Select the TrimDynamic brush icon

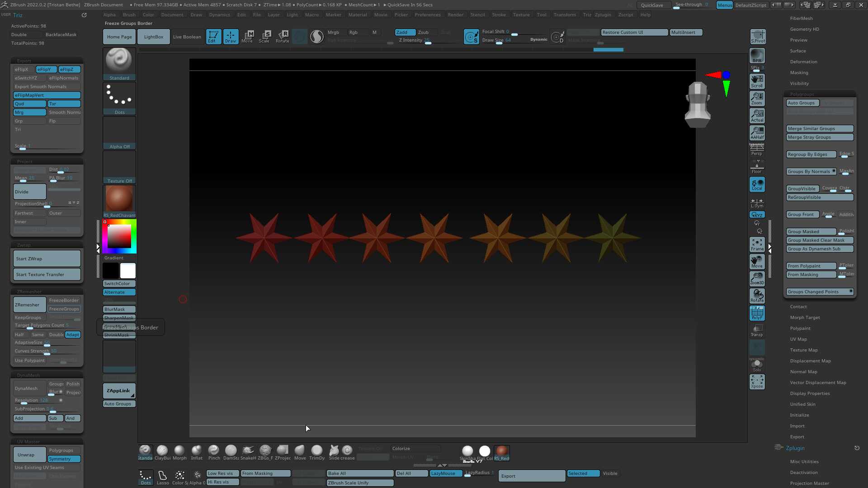[x=317, y=452]
